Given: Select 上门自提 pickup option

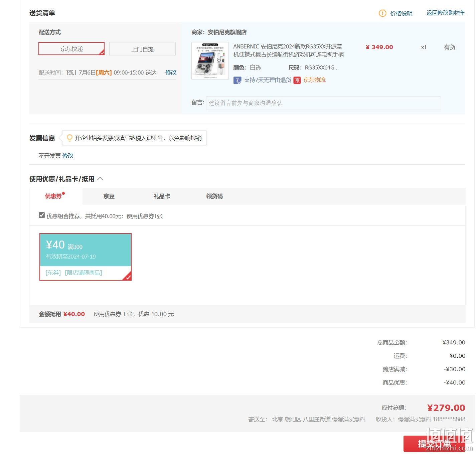Looking at the screenshot, I should coord(142,49).
